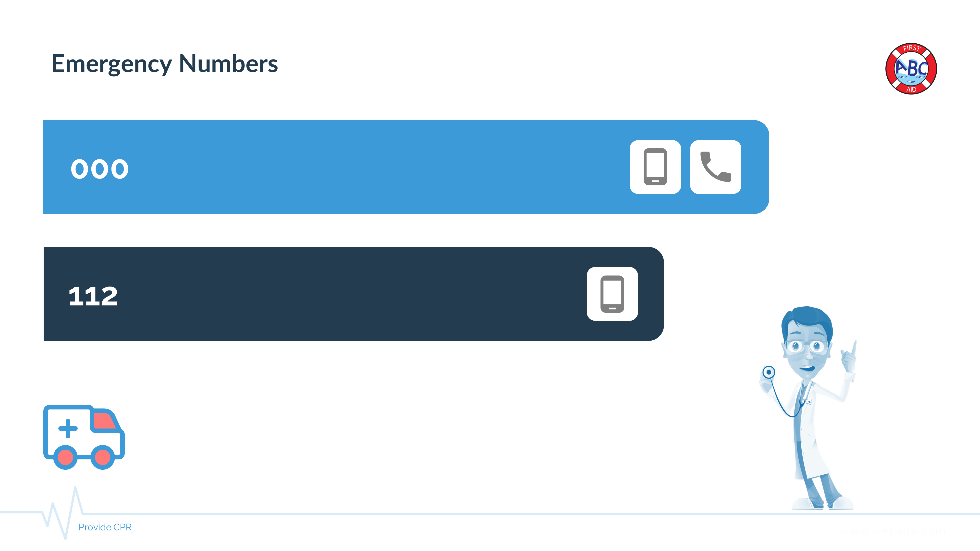Click the mobile phone icon beside 000

[x=655, y=167]
